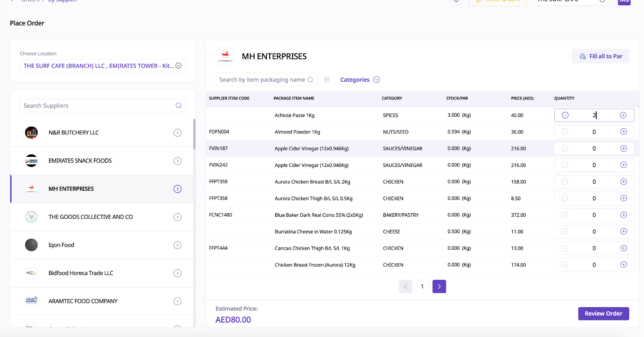Open EMIRATES SNACK FOODS arrow
644x337 pixels.
pyautogui.click(x=178, y=161)
